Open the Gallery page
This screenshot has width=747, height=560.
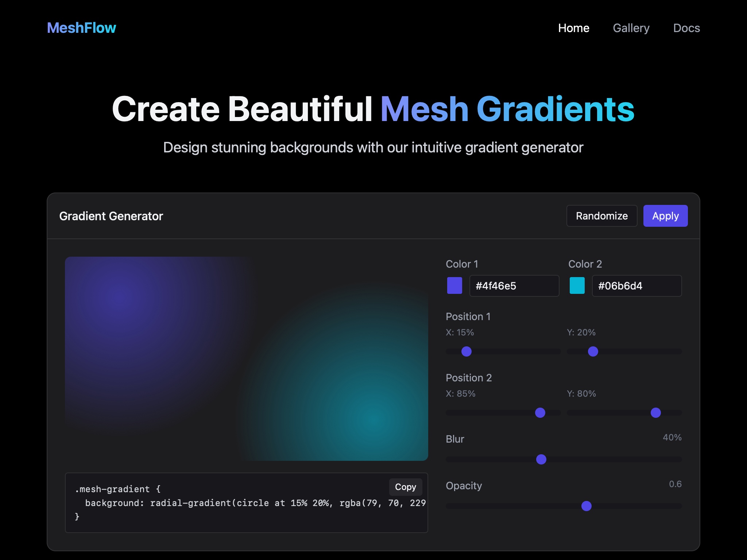631,28
